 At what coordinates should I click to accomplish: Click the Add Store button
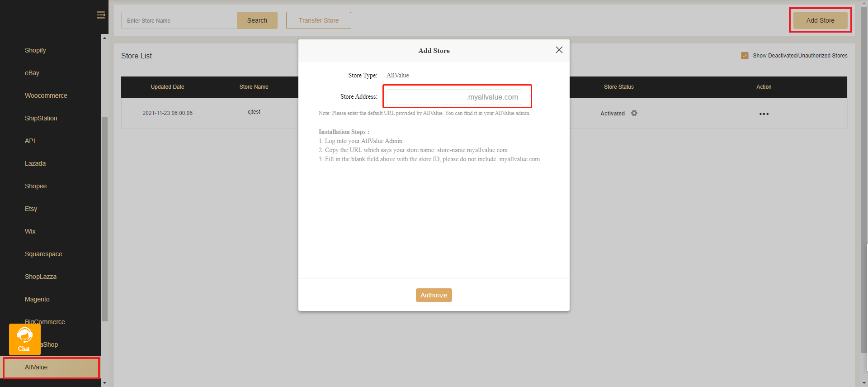(820, 20)
